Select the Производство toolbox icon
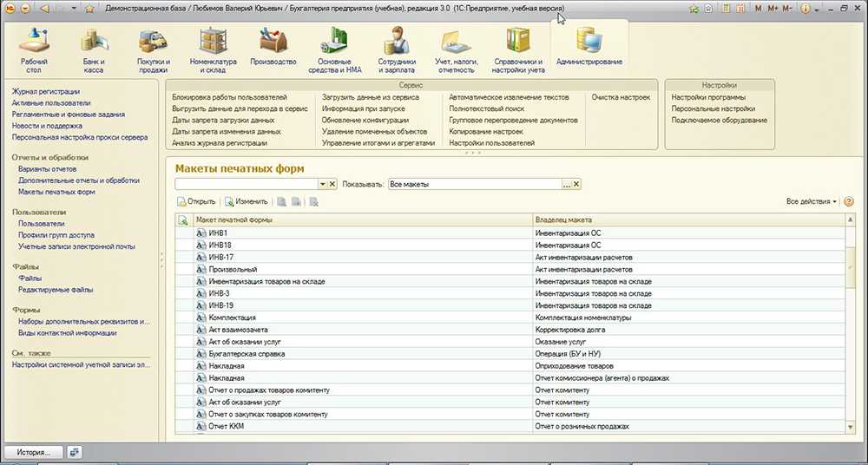 tap(273, 42)
